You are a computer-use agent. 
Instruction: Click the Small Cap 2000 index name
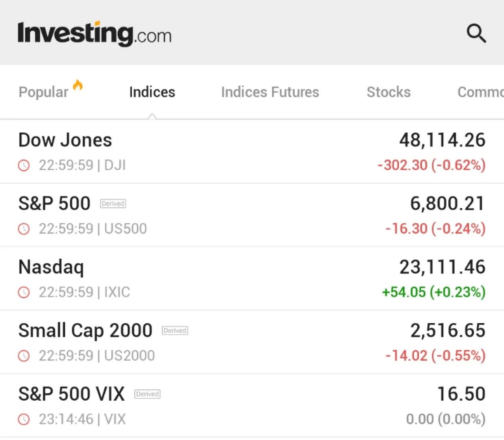85,331
